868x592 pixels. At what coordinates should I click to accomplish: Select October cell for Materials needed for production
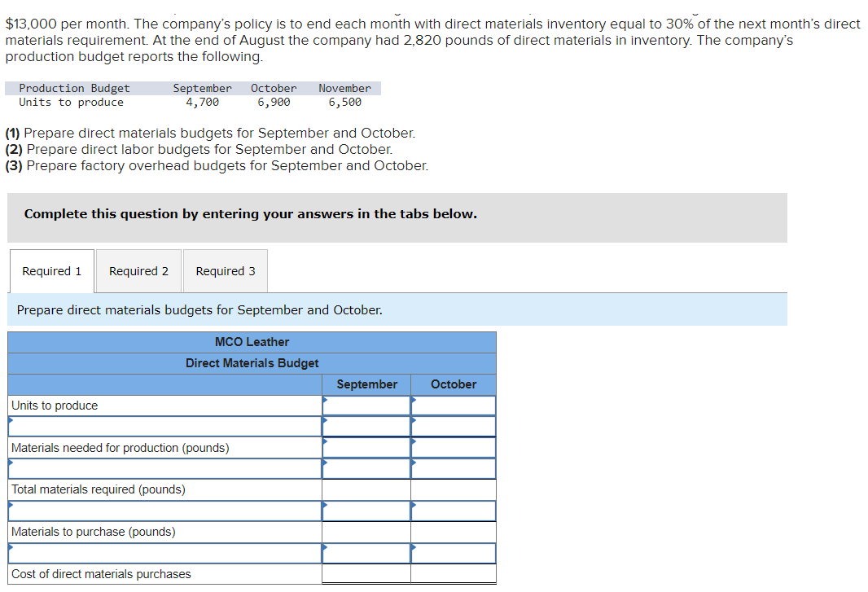454,448
